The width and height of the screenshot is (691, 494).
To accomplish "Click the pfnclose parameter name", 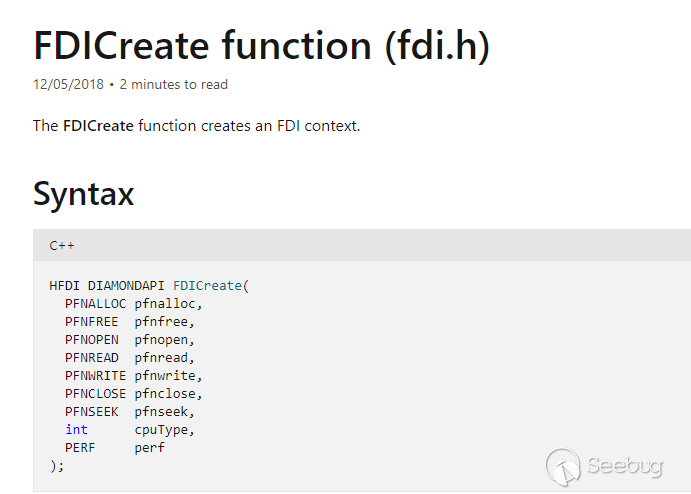I will point(168,394).
